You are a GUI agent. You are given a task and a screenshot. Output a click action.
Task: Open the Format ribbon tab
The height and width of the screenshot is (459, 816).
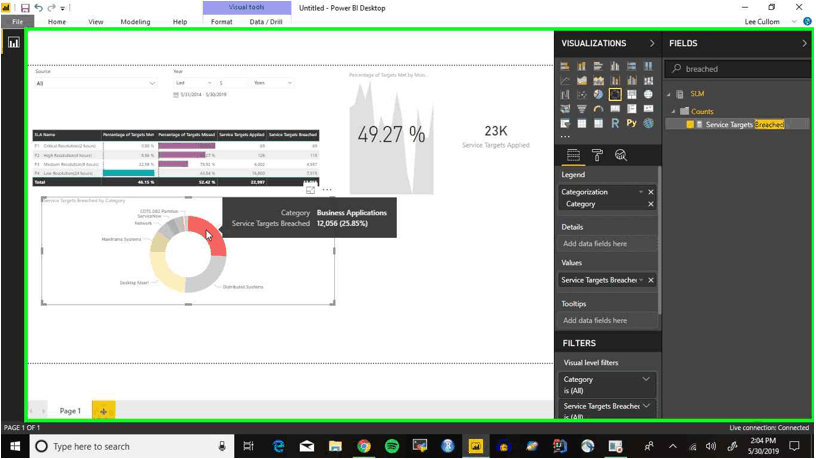(222, 22)
